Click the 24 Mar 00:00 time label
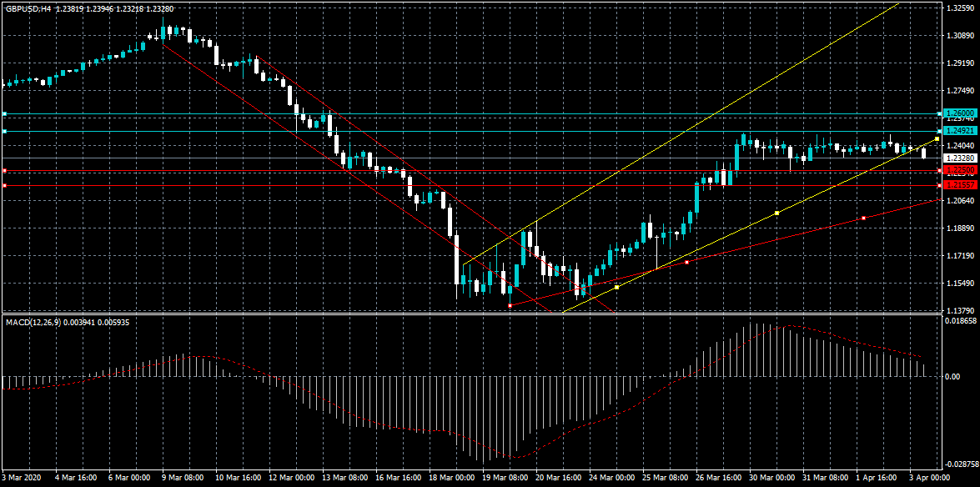 point(612,477)
